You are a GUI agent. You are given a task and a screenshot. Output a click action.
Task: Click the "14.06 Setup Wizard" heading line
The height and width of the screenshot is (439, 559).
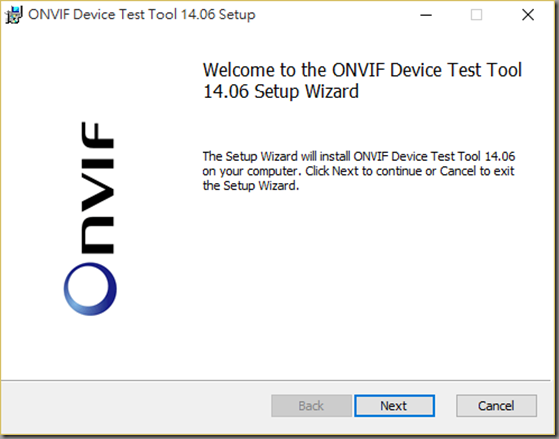281,91
